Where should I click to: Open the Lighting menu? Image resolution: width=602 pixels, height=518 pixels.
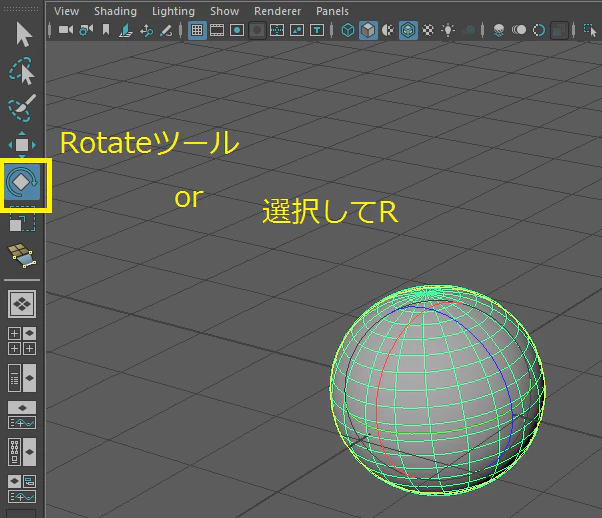174,11
